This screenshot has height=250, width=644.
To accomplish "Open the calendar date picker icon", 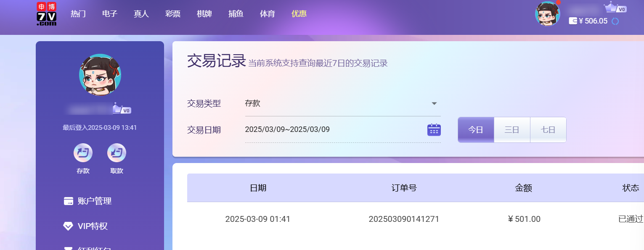I will coord(434,130).
